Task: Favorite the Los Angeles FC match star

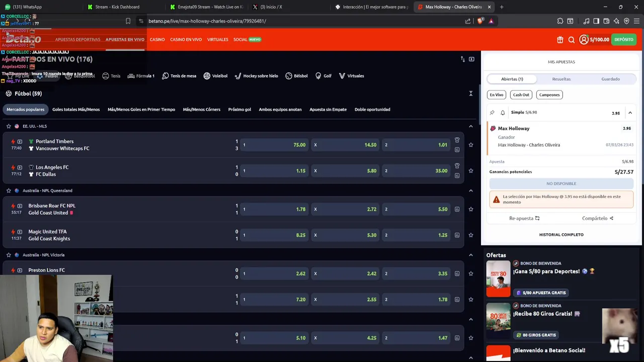Action: (x=471, y=171)
